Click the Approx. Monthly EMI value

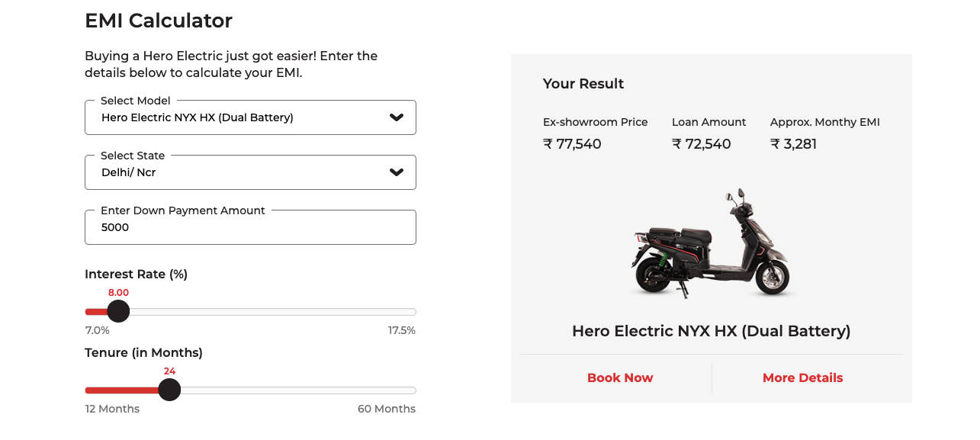coord(793,143)
